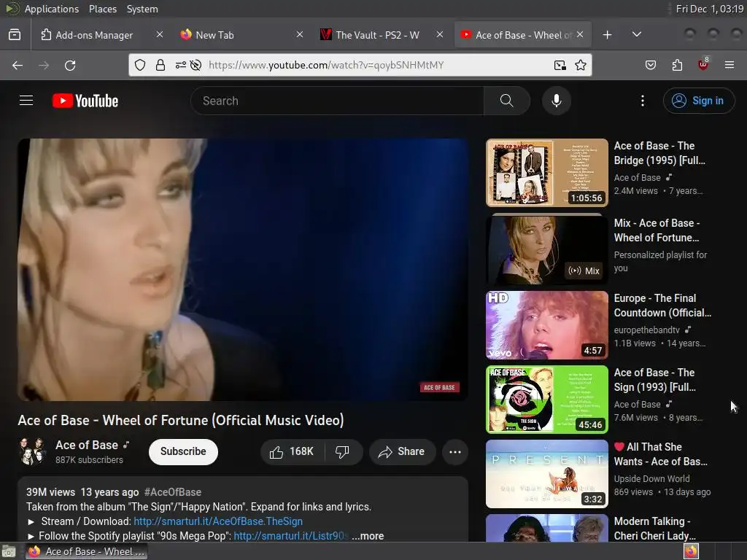
Task: Expand video description with ...more
Action: point(368,536)
